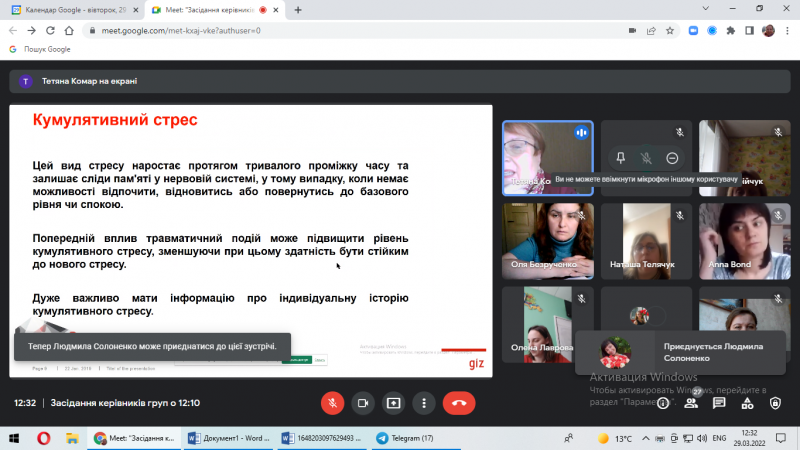Open camera permission icon in address bar
This screenshot has width=800, height=450.
632,31
